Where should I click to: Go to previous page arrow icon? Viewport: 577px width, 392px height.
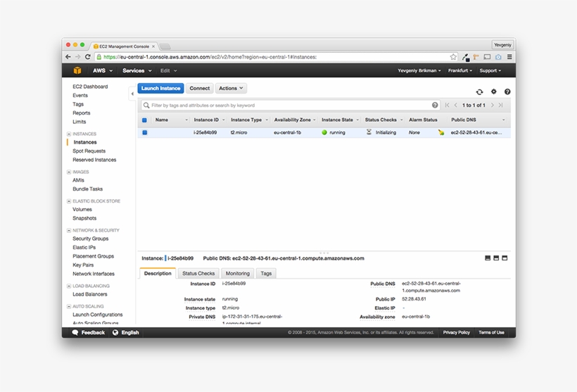pyautogui.click(x=455, y=106)
